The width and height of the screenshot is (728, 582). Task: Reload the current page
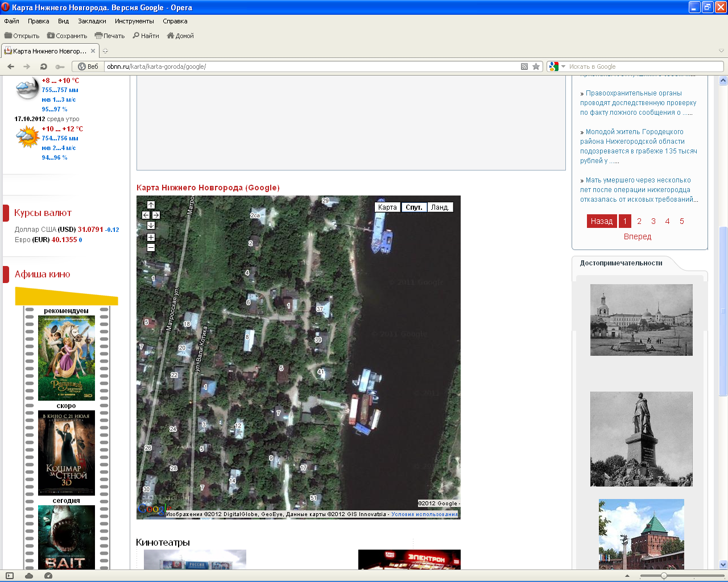[44, 66]
